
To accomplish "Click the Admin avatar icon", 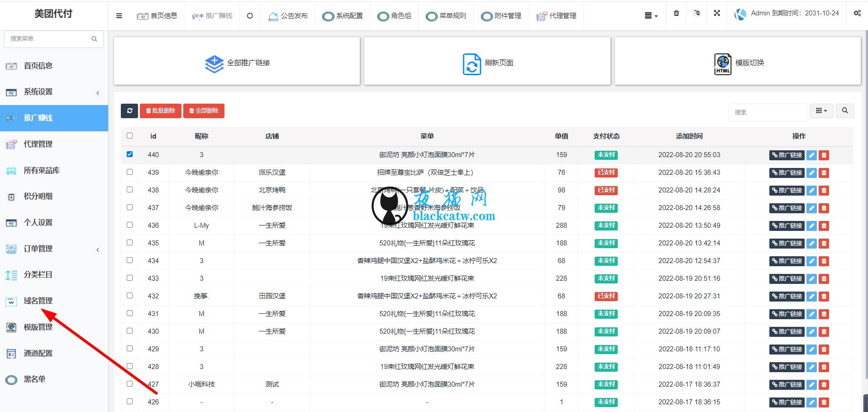I will 740,14.
